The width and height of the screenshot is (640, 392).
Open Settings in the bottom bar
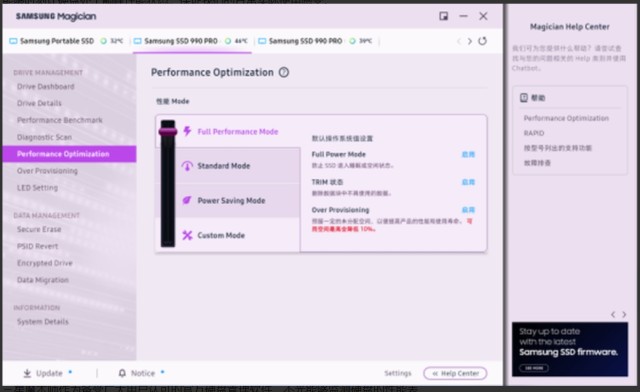point(398,373)
